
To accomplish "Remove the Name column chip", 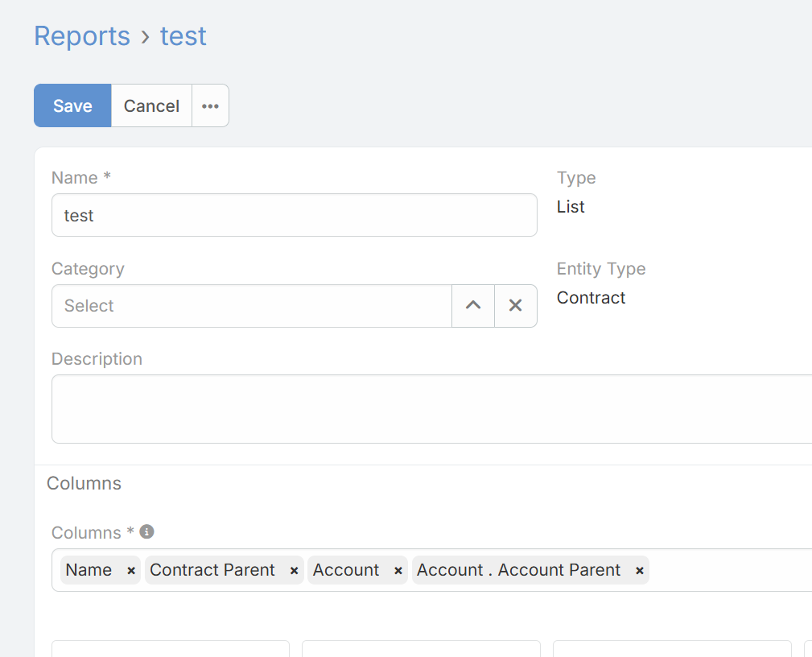I will (x=131, y=571).
